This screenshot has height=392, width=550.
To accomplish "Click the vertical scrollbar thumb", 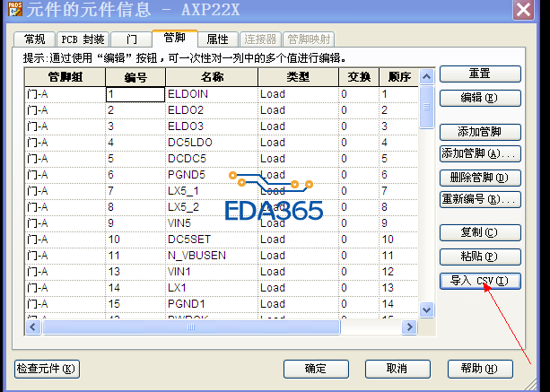I will pos(426,107).
